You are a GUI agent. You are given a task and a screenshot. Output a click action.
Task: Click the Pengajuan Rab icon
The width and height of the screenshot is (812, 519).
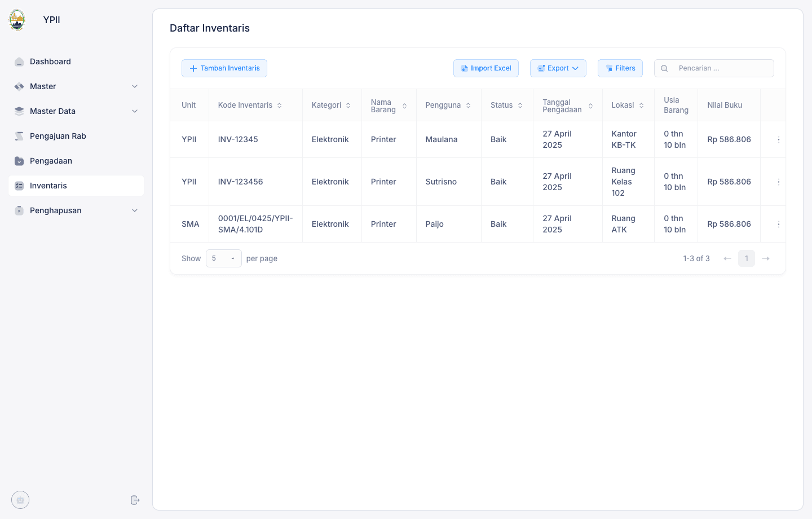click(19, 136)
